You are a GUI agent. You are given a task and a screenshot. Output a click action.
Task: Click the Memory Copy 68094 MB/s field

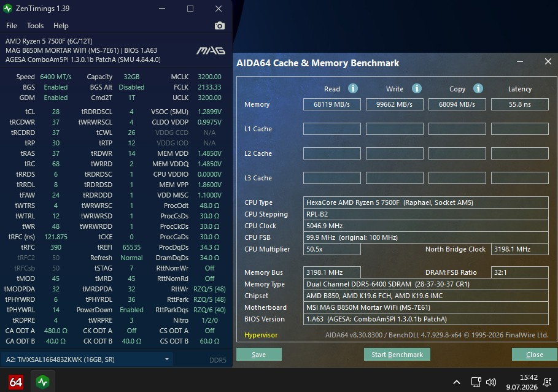pos(457,104)
